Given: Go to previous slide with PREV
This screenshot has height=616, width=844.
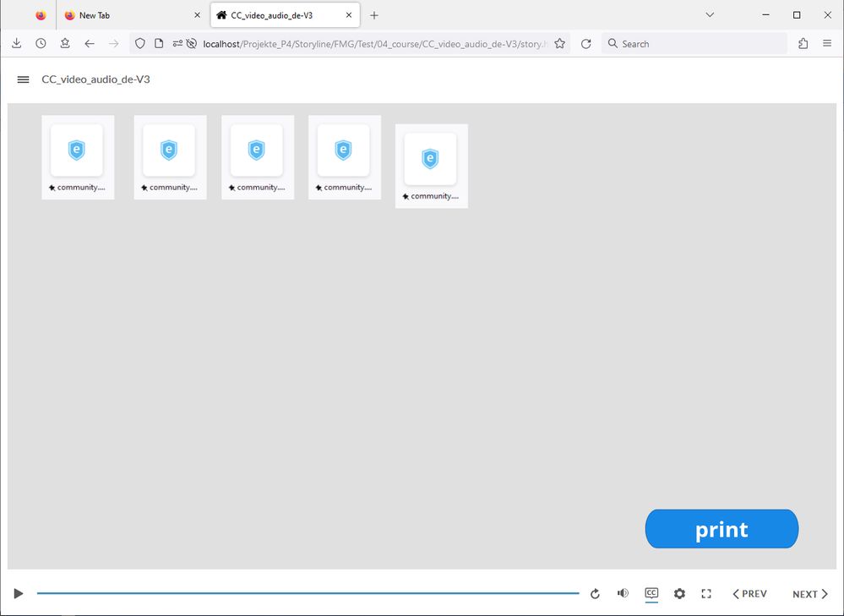Looking at the screenshot, I should [x=749, y=593].
